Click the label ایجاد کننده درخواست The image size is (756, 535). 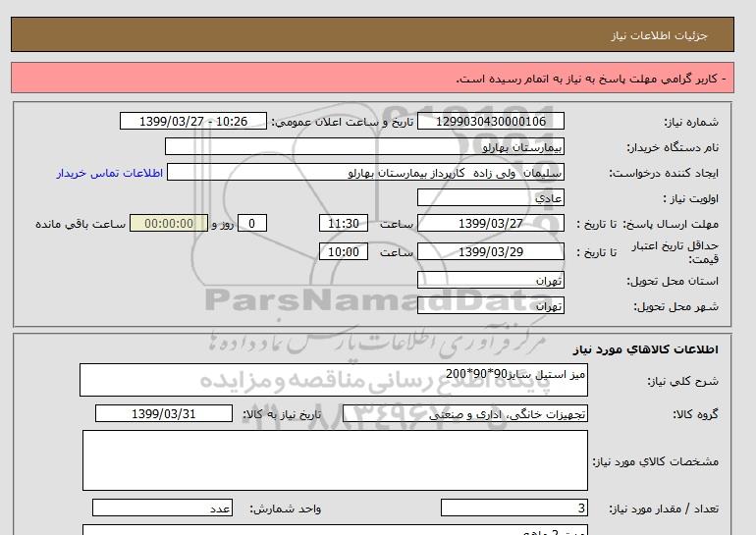[x=664, y=173]
